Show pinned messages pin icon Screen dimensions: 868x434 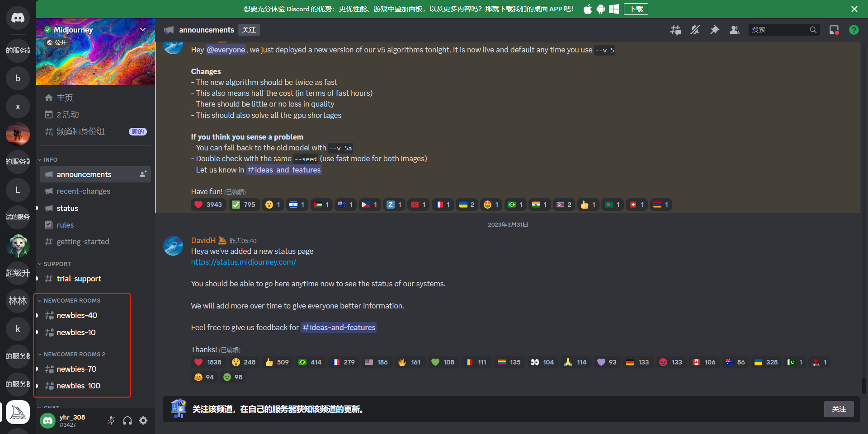point(715,30)
